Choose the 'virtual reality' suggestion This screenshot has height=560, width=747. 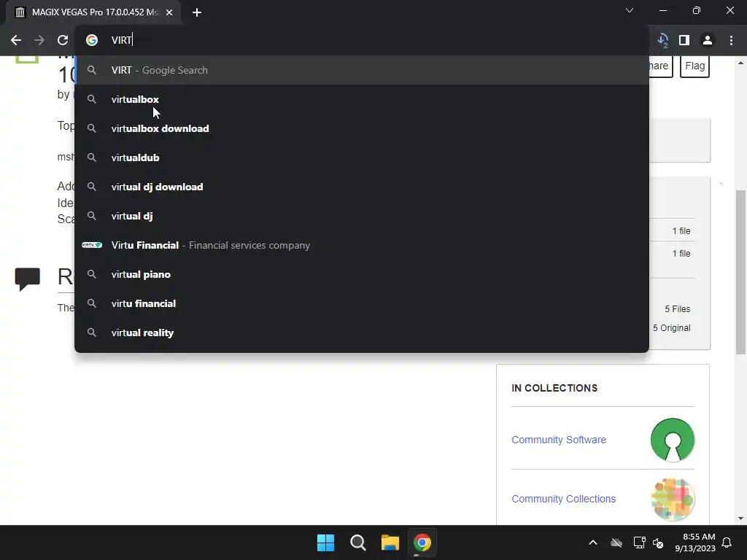(362, 332)
